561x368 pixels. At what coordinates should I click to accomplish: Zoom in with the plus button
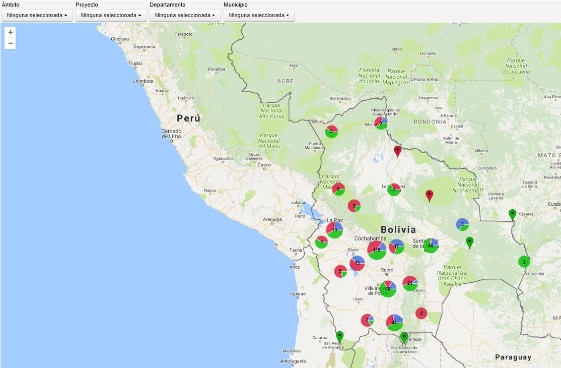(10, 32)
